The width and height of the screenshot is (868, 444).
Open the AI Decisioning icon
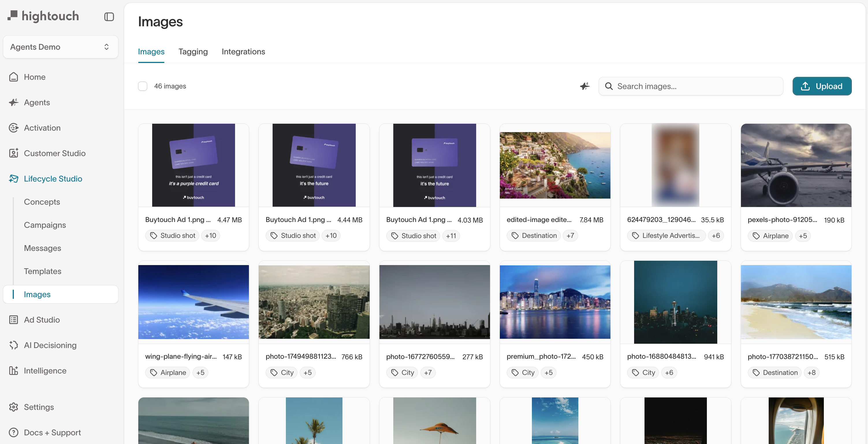(14, 345)
